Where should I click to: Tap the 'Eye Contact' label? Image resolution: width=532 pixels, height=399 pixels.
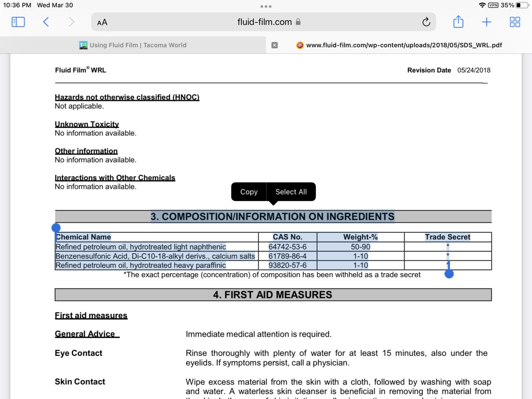click(79, 353)
